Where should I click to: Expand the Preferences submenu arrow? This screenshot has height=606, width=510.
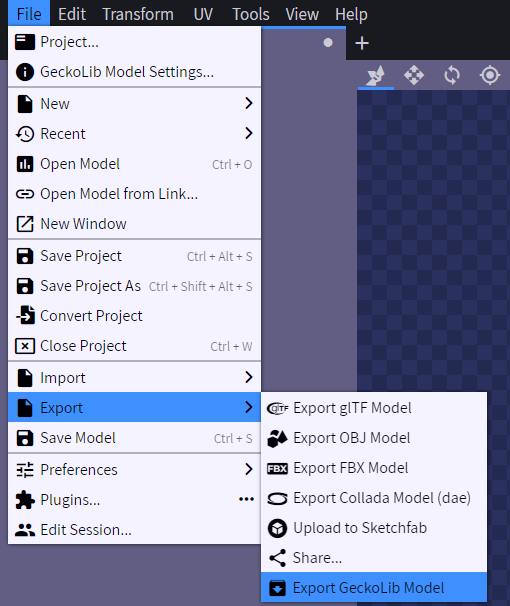pyautogui.click(x=249, y=469)
